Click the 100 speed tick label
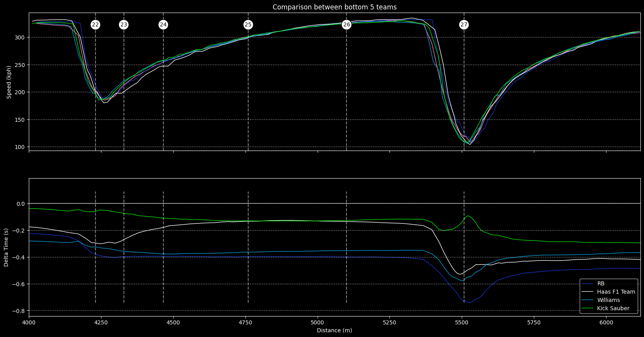This screenshot has width=644, height=337. [x=21, y=147]
